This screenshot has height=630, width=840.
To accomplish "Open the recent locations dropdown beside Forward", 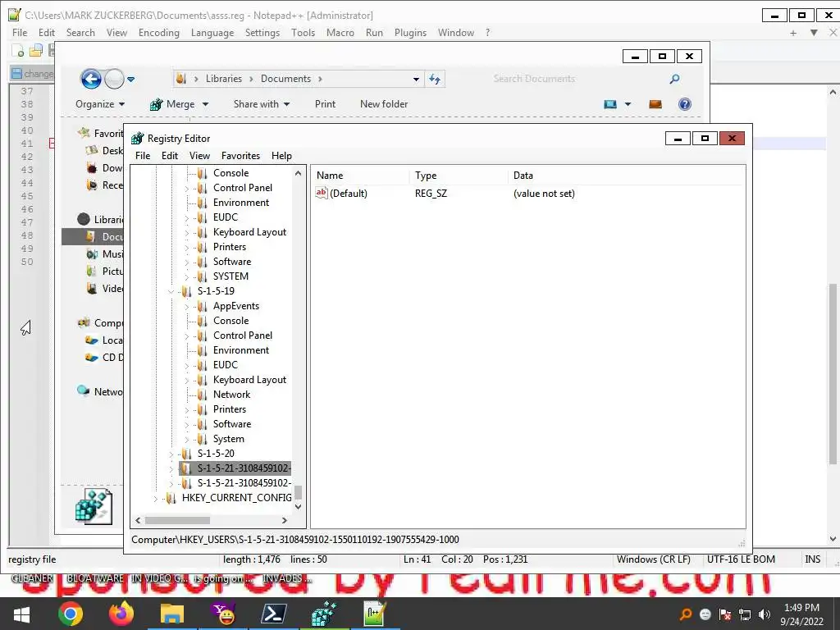I will 130,80.
